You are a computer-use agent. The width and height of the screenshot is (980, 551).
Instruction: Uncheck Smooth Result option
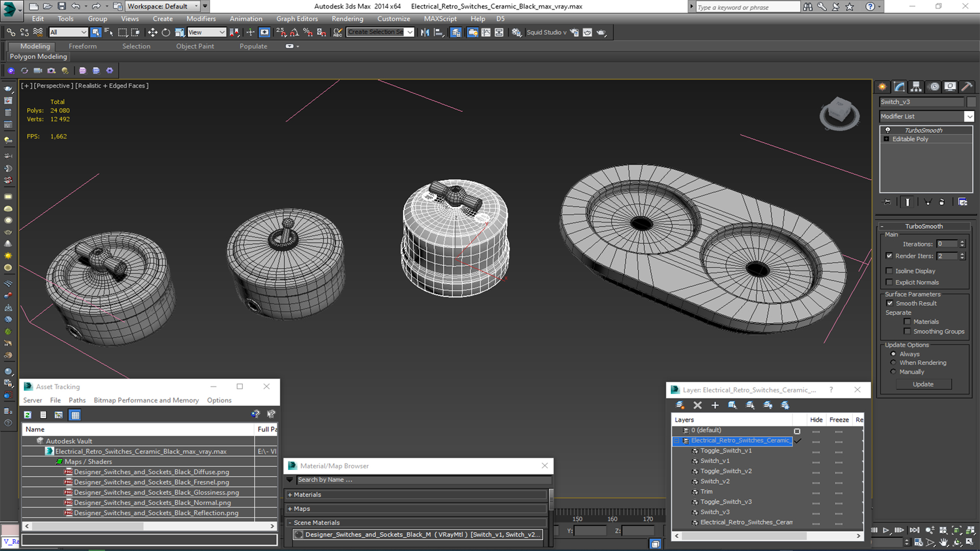click(x=890, y=303)
